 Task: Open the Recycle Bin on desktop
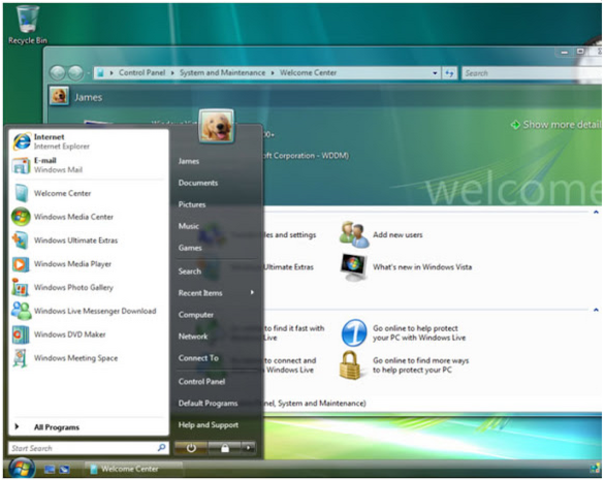[x=27, y=24]
